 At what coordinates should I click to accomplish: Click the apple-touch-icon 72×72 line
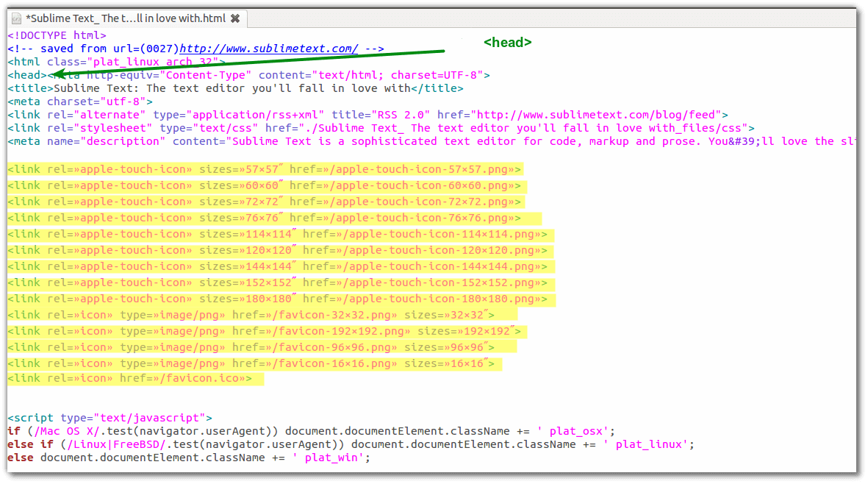[265, 202]
